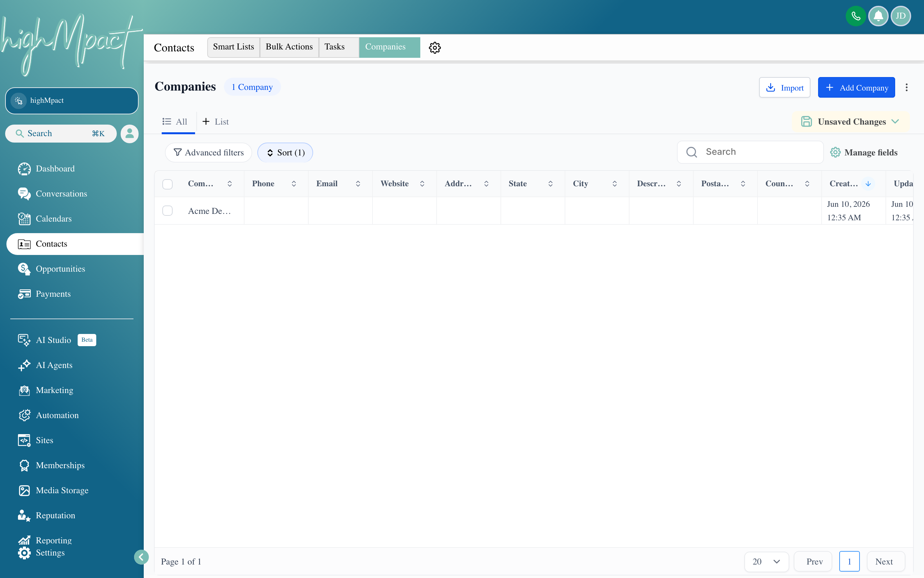Open Payments in the sidebar
Screen dimensions: 924x578
pyautogui.click(x=44, y=294)
